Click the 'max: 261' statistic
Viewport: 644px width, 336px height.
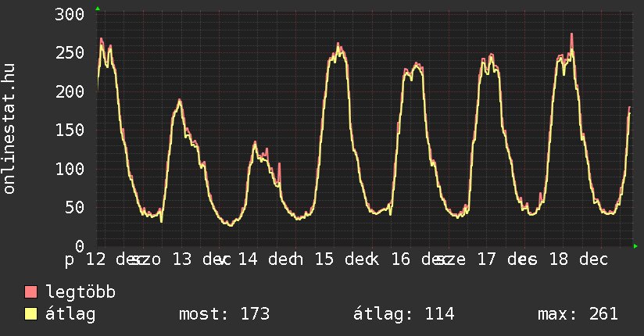click(x=578, y=314)
